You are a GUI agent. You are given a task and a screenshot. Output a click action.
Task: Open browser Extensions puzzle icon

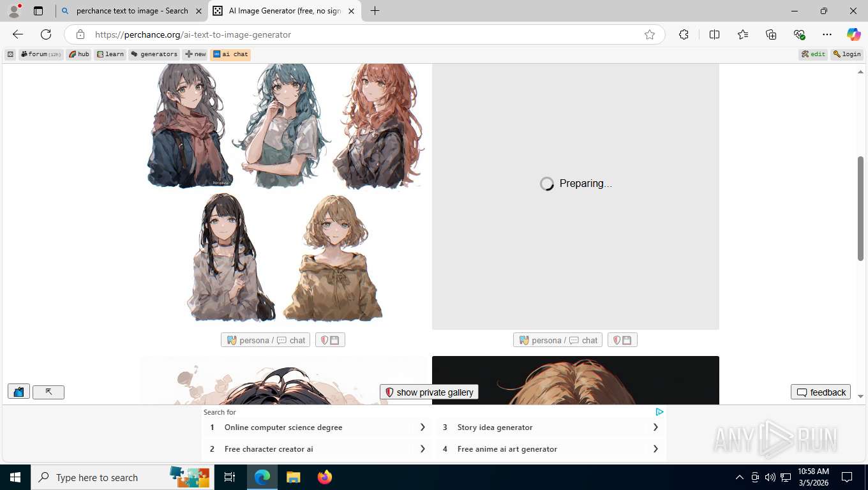tap(684, 34)
